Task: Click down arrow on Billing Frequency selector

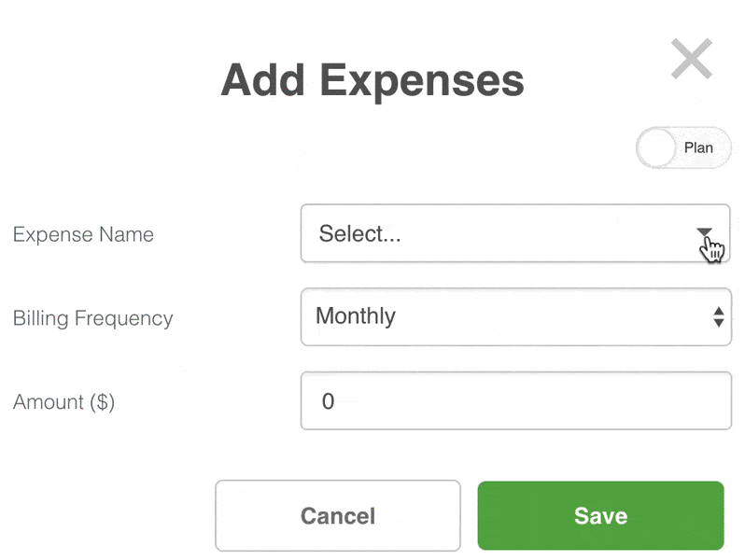Action: 719,323
